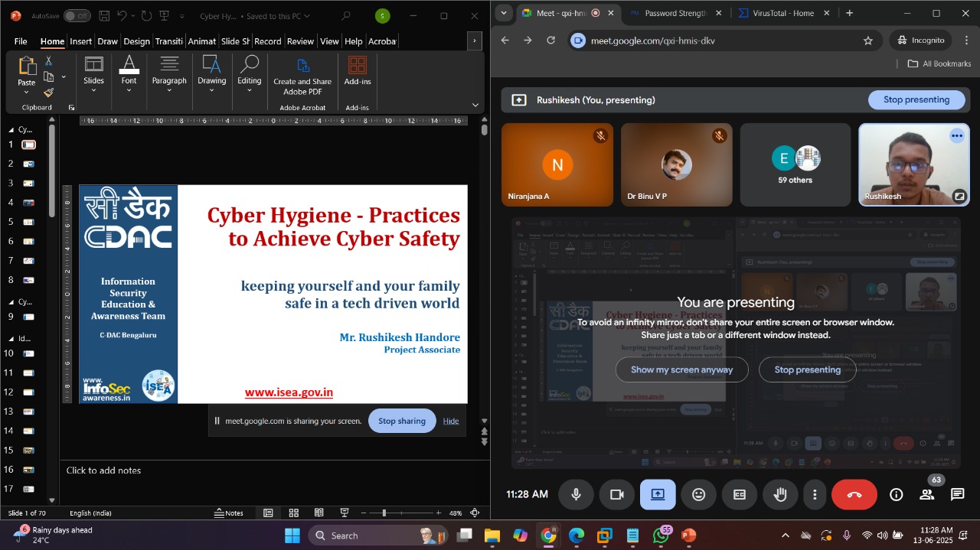The height and width of the screenshot is (550, 980).
Task: Switch to VirusTotal - Home browser tab
Action: (x=781, y=13)
